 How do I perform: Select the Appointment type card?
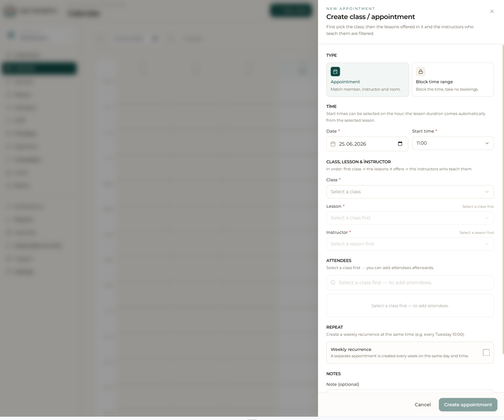coord(368,80)
